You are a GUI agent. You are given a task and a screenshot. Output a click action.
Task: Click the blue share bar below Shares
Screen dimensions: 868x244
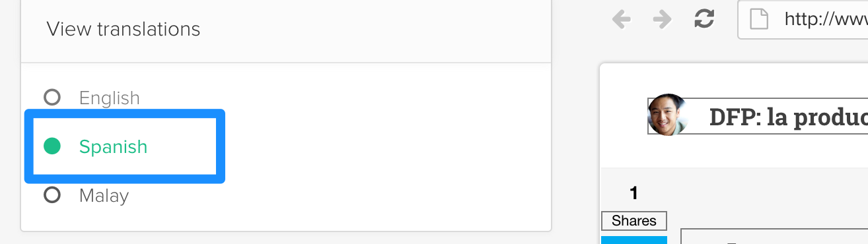pos(634,240)
